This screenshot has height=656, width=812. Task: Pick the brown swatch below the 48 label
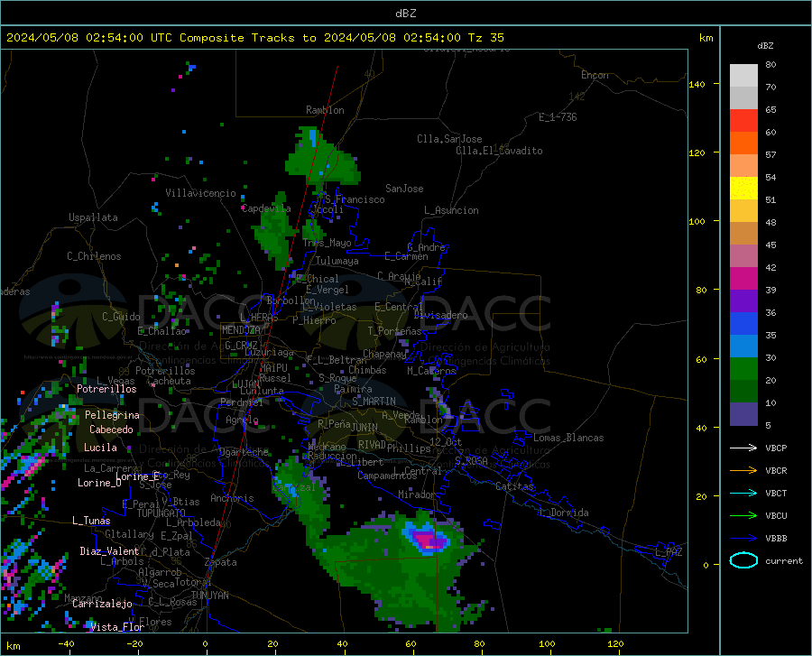(x=743, y=234)
